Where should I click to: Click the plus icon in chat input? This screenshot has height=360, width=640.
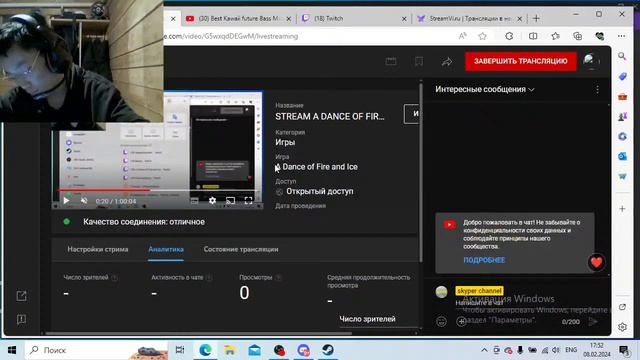click(461, 322)
